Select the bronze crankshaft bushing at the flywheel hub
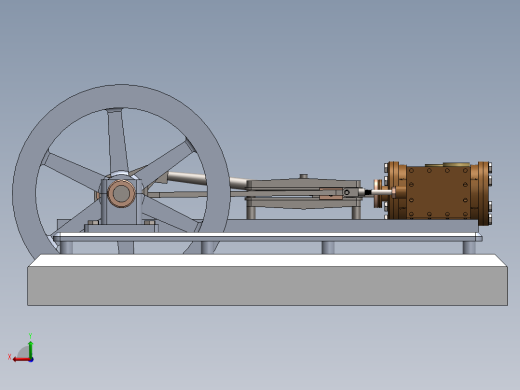The width and height of the screenshot is (520, 390). tap(121, 193)
